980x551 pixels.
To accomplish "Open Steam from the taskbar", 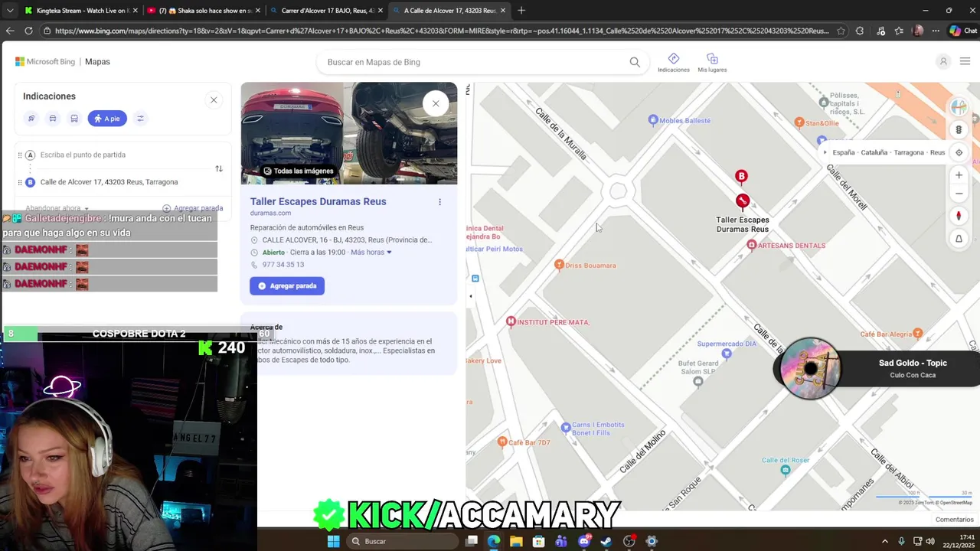I will [606, 541].
